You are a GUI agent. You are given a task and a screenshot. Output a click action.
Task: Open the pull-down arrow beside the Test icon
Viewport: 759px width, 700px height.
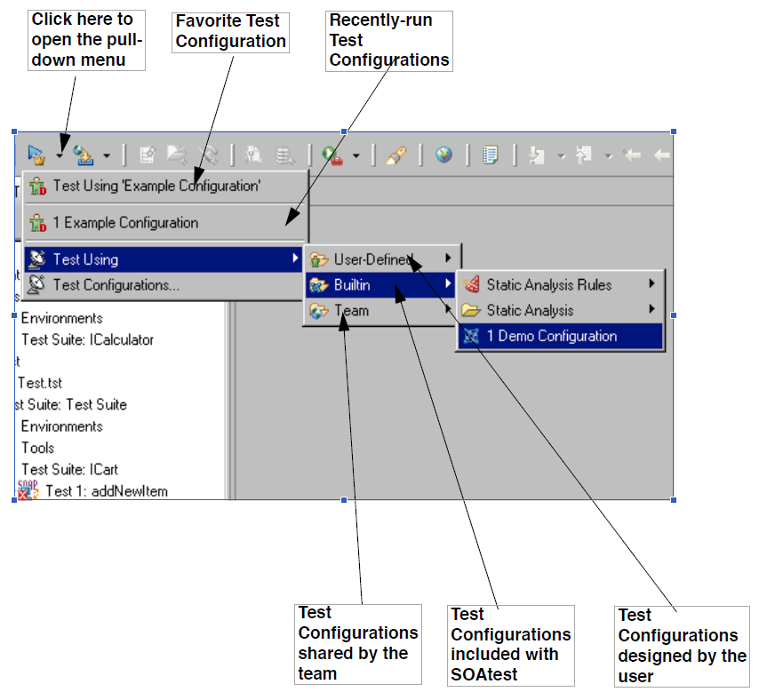pyautogui.click(x=59, y=155)
